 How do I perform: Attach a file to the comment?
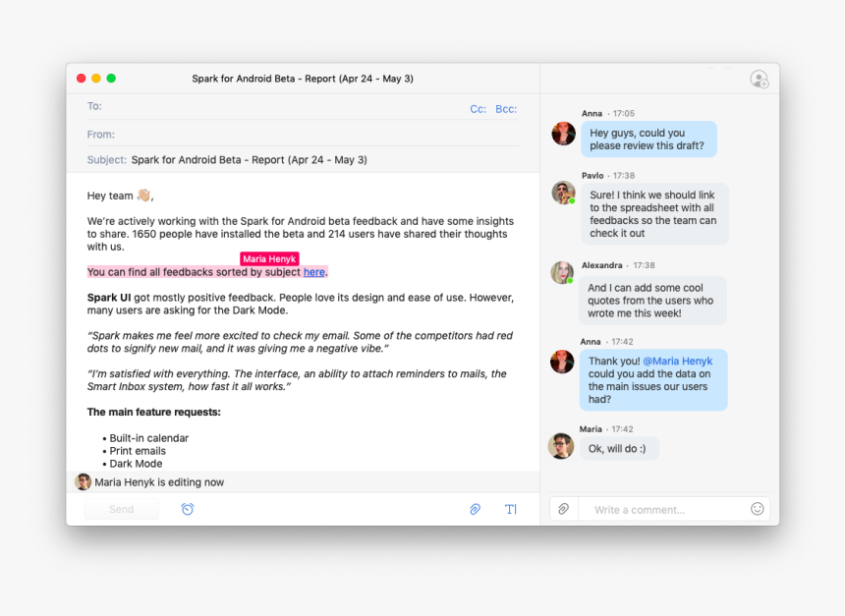tap(564, 509)
